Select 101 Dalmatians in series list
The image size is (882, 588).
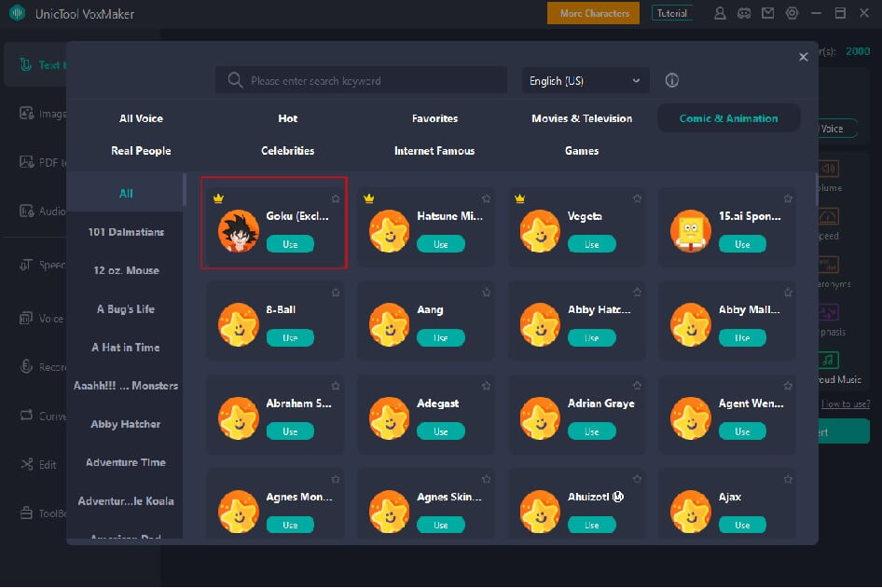(126, 232)
